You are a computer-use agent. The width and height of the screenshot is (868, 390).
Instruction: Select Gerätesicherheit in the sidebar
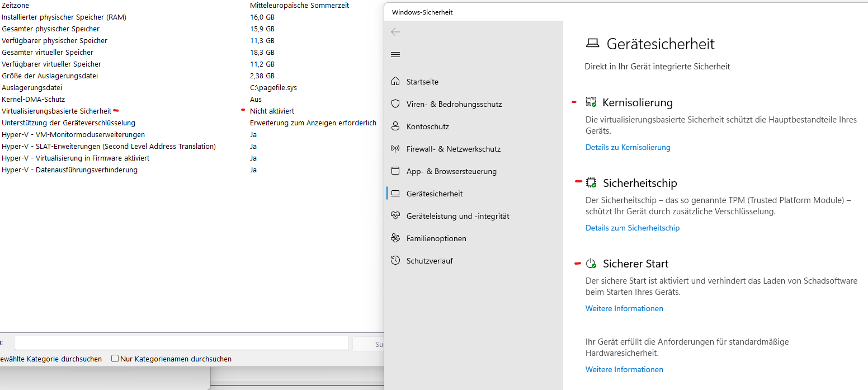[434, 194]
